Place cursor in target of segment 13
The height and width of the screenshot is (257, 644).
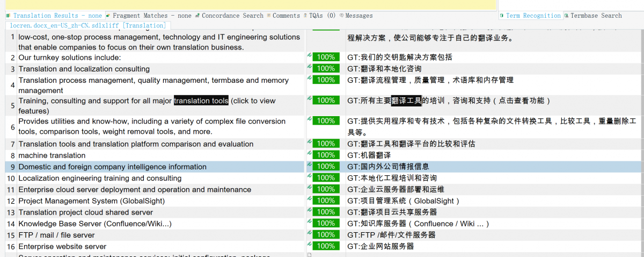click(x=483, y=212)
